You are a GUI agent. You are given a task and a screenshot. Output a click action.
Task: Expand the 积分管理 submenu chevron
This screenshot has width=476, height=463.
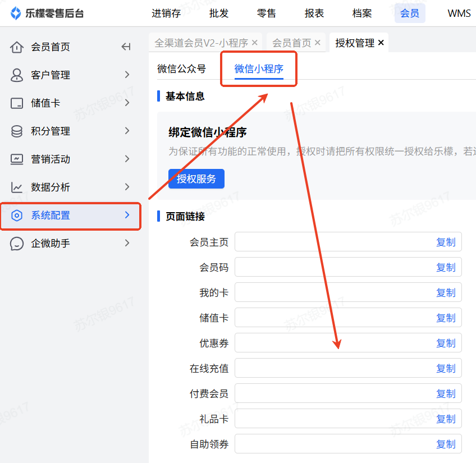tap(127, 131)
